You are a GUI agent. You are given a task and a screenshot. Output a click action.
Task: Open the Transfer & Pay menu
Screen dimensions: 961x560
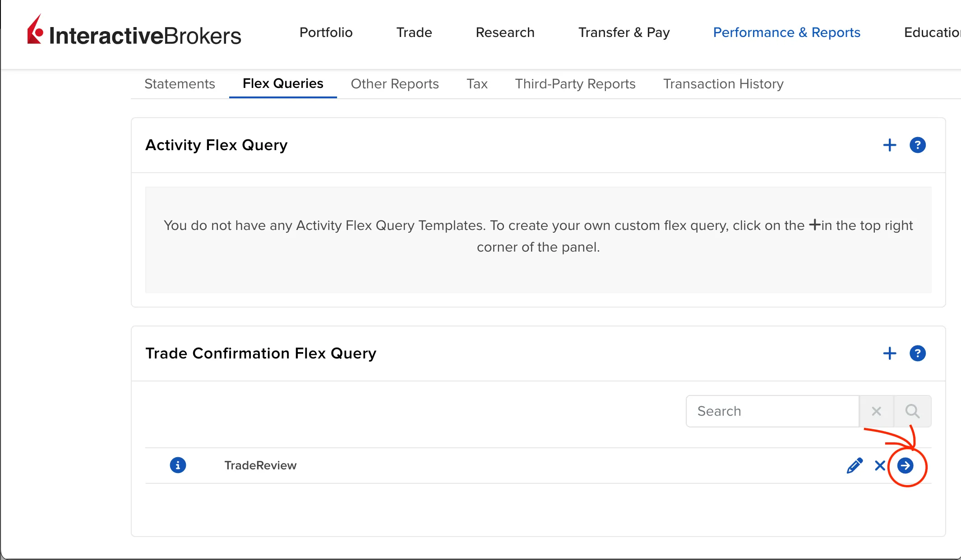pos(624,32)
